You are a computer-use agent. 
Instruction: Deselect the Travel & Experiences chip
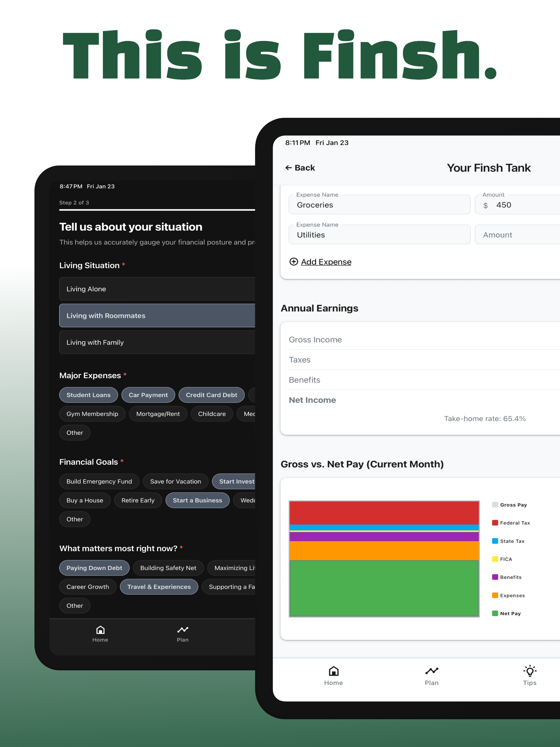click(159, 587)
